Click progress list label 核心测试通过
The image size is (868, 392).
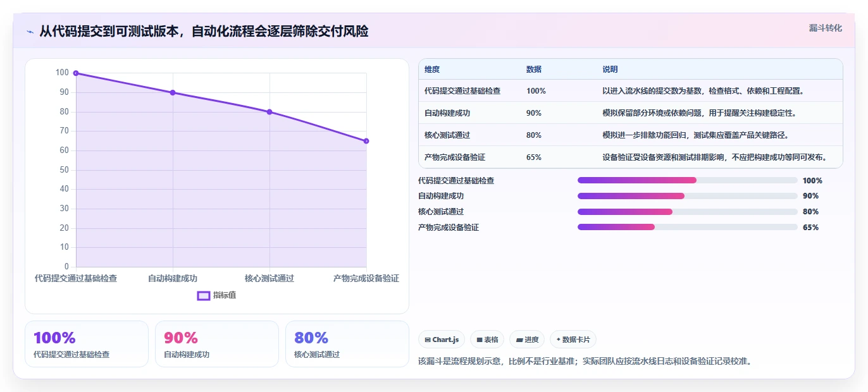click(441, 212)
